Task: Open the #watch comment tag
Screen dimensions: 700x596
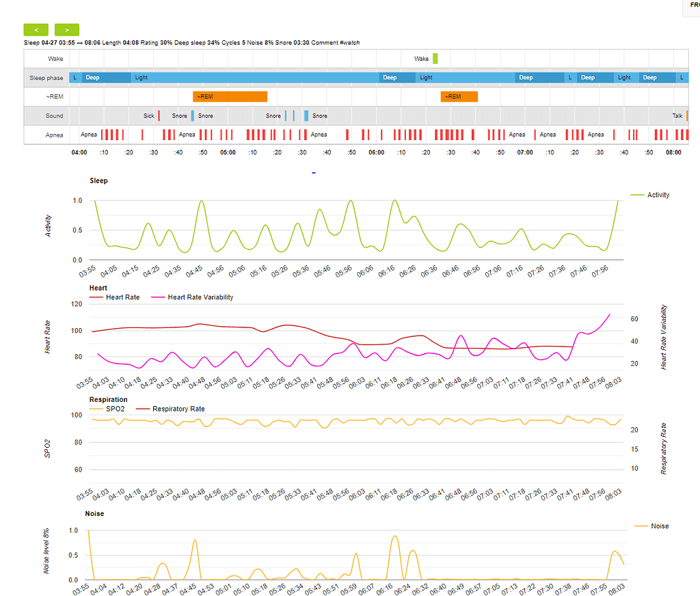Action: (x=349, y=43)
